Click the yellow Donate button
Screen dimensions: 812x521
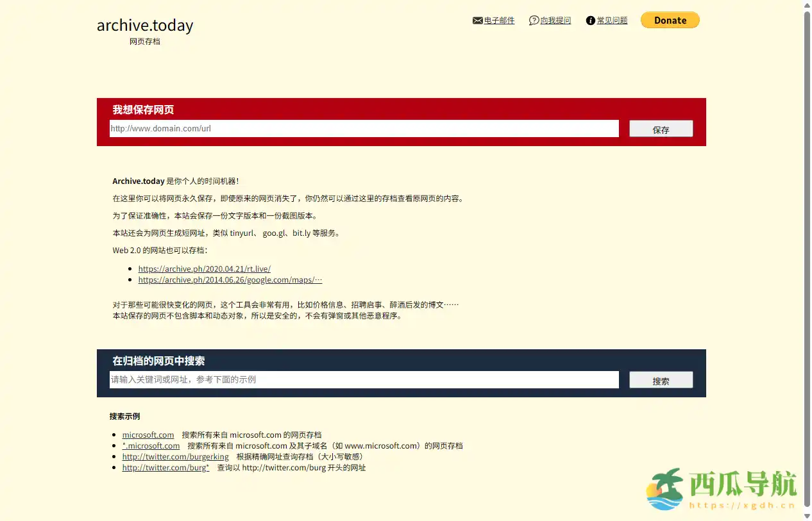coord(670,20)
